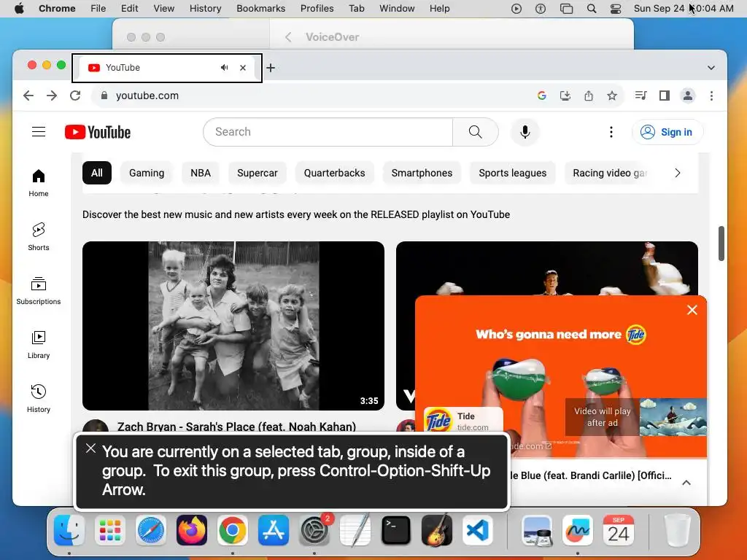Image resolution: width=747 pixels, height=560 pixels.
Task: Open YouTube settings three-dot menu
Action: (611, 132)
